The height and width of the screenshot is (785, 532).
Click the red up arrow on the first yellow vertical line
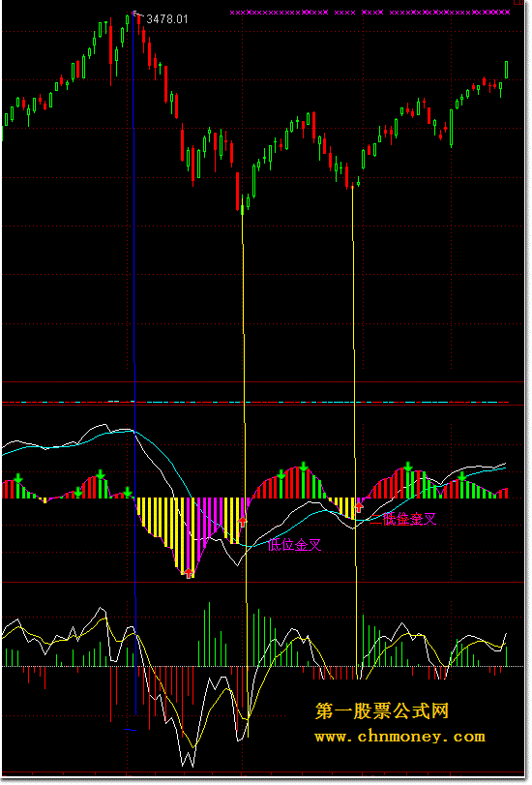click(x=243, y=521)
